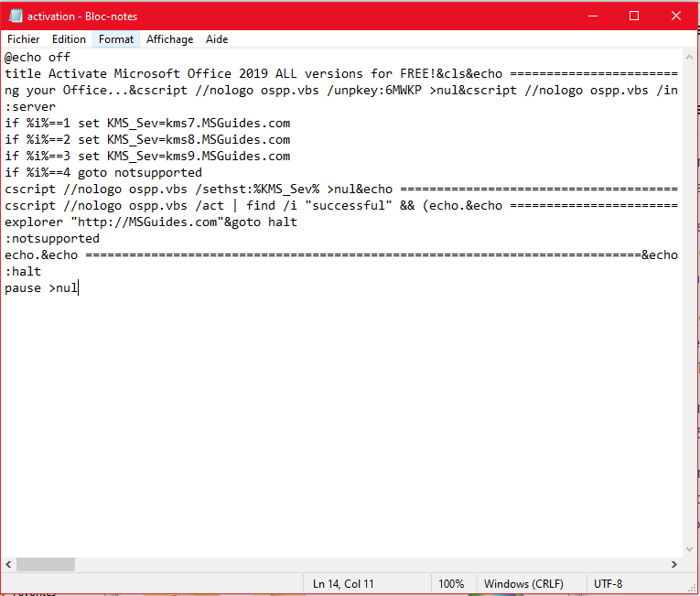Click 'UTF-8' encoding in status bar
Viewport: 700px width, 596px height.
608,584
